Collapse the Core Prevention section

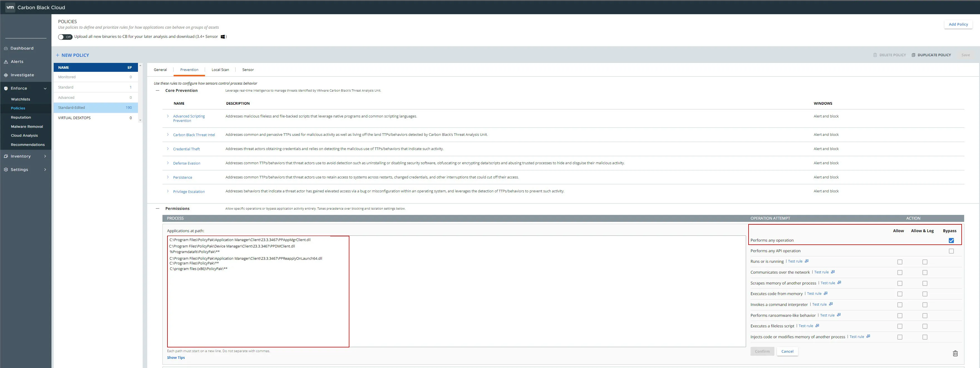157,90
